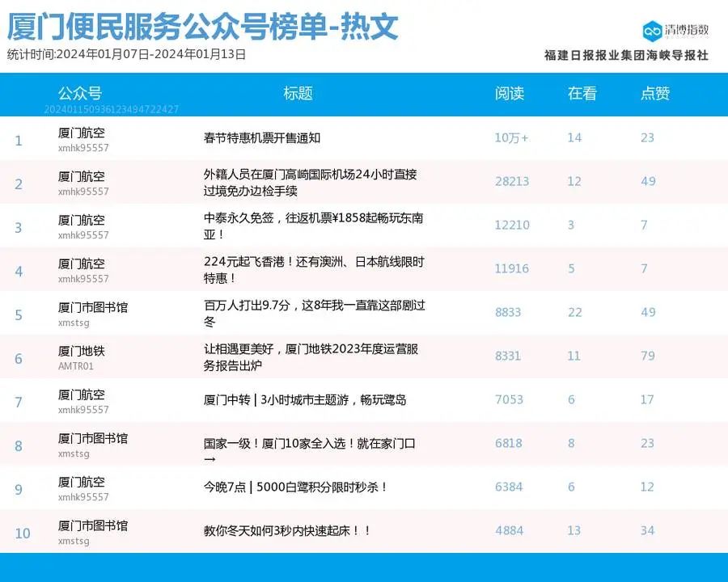Click 厦门航空 account name in rank 1 row
This screenshot has height=582, width=728.
(81, 133)
